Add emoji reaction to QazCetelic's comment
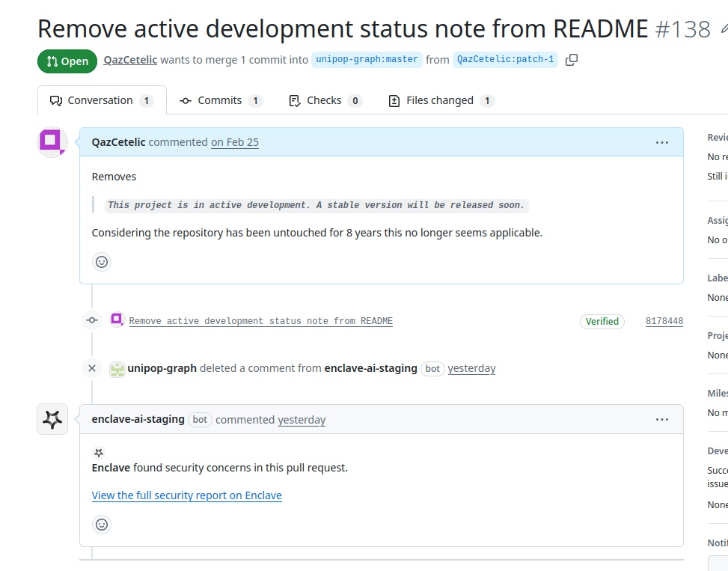The height and width of the screenshot is (571, 728). tap(102, 262)
